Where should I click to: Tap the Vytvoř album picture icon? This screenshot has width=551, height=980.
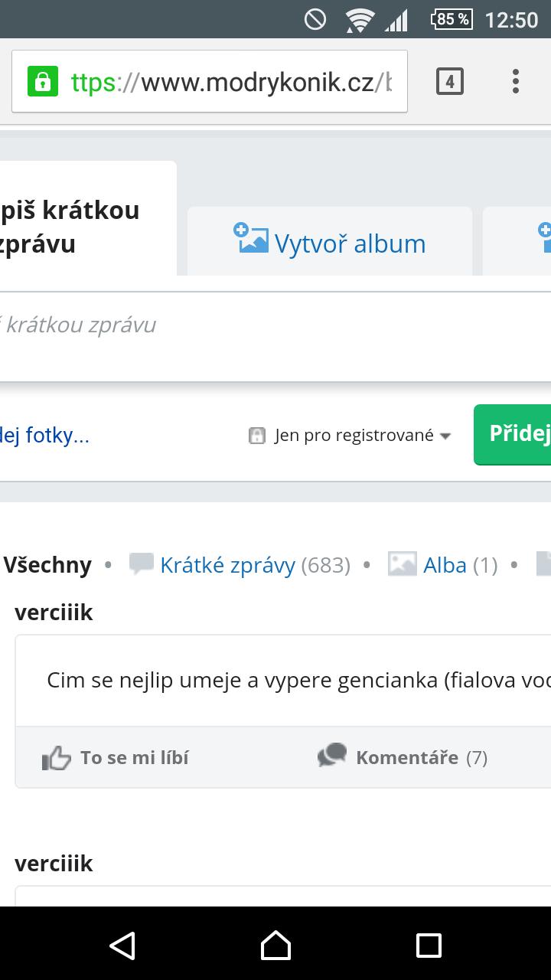click(251, 239)
